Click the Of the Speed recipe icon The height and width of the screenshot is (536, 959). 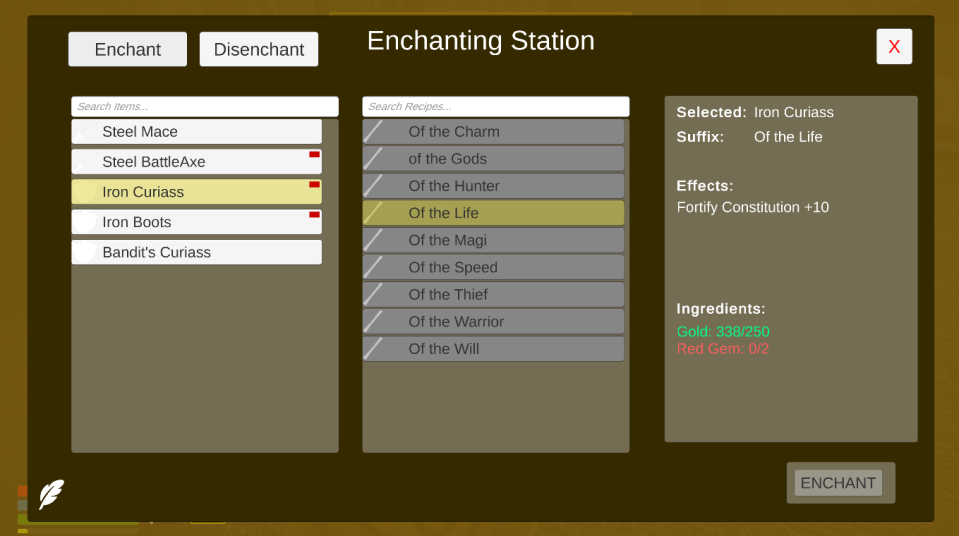point(374,267)
